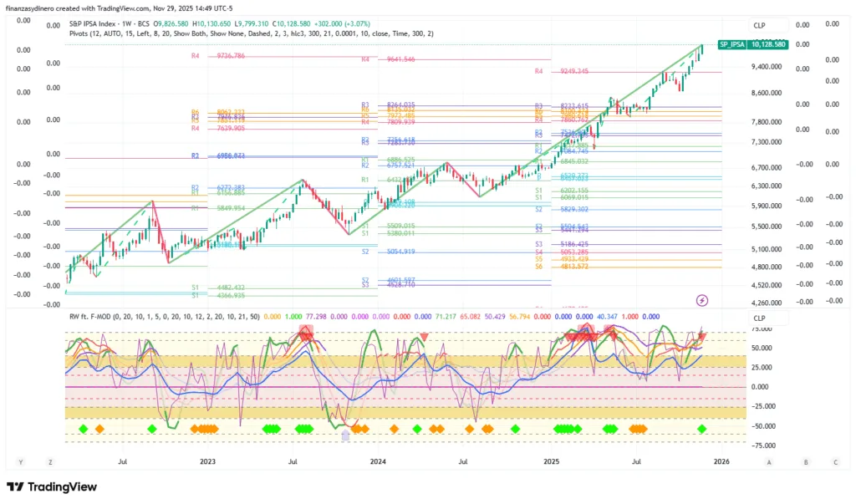Click the red triangle marker near early 2024
Viewport: 856px width, 504px height.
424,336
